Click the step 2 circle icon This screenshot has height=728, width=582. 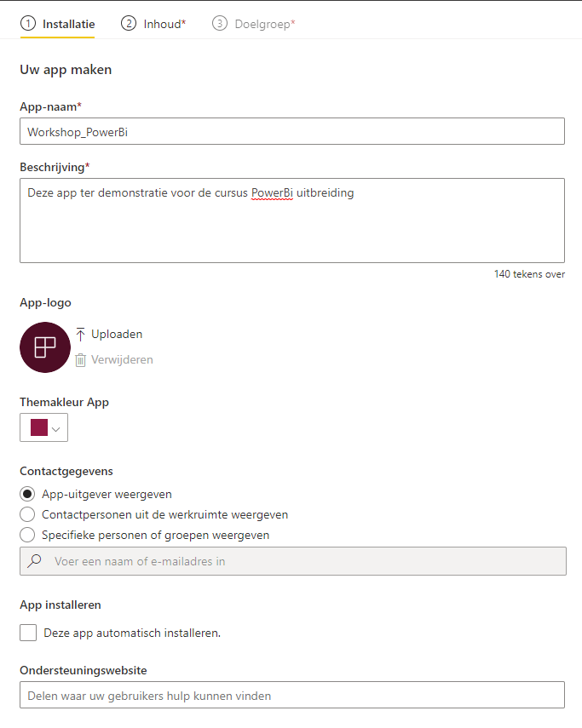pyautogui.click(x=129, y=23)
